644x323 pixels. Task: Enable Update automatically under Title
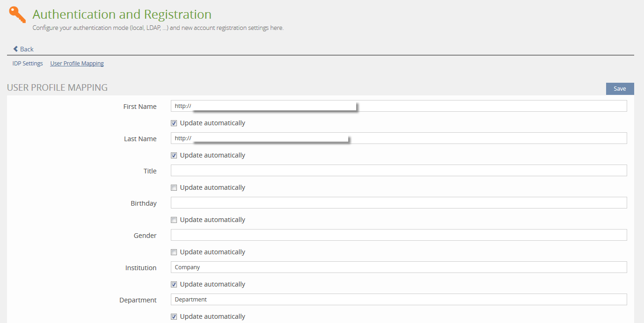click(174, 188)
